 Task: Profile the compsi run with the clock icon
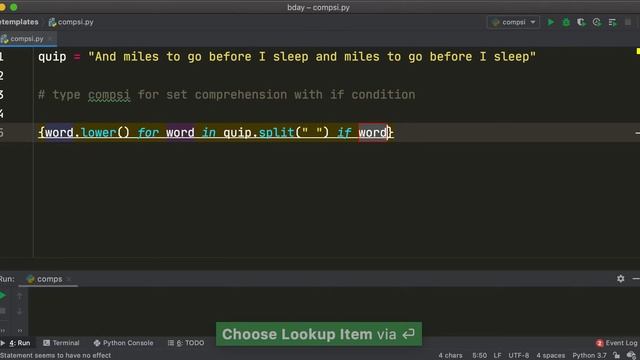click(597, 22)
